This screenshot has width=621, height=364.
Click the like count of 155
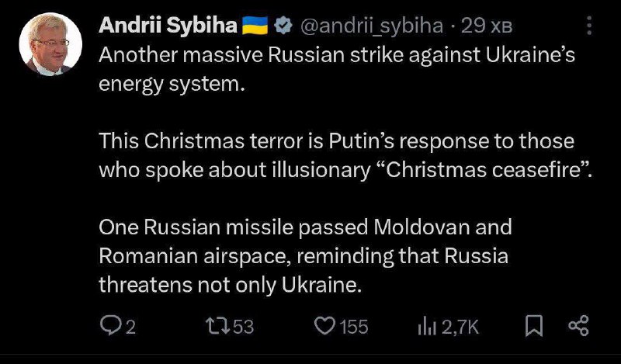354,327
